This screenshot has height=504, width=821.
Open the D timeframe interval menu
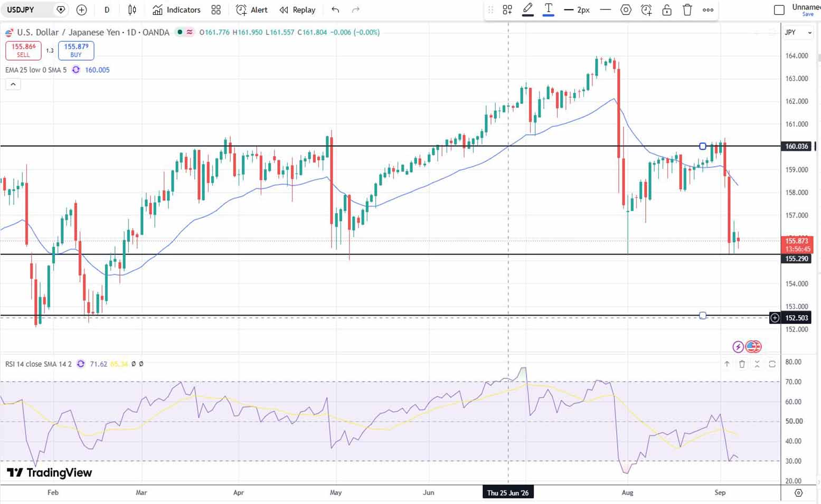(107, 9)
